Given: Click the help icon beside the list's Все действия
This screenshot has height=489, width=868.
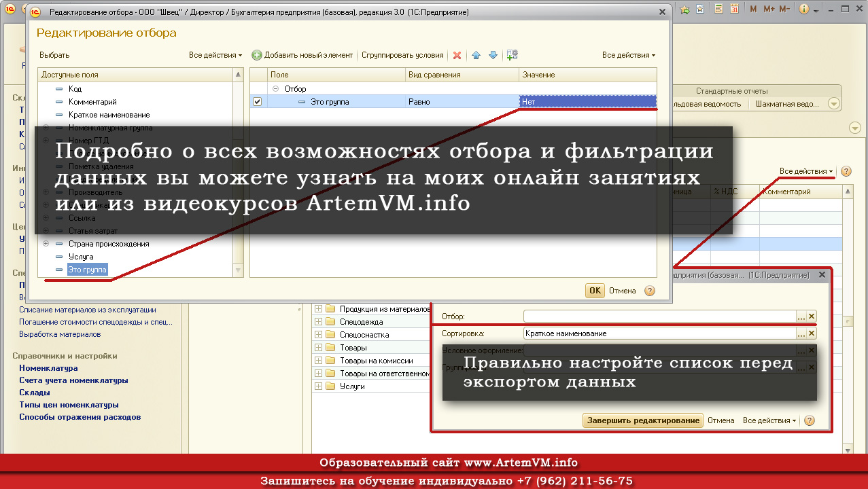Looking at the screenshot, I should tap(846, 171).
